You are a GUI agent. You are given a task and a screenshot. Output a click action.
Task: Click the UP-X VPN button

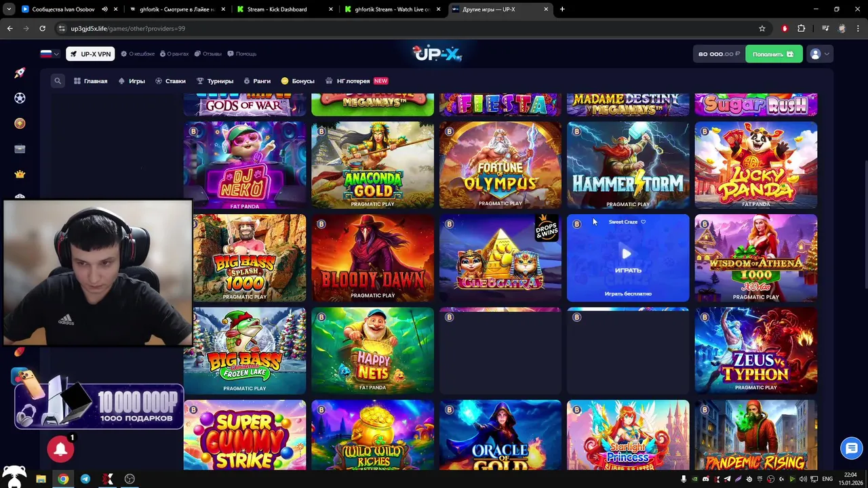pos(90,54)
